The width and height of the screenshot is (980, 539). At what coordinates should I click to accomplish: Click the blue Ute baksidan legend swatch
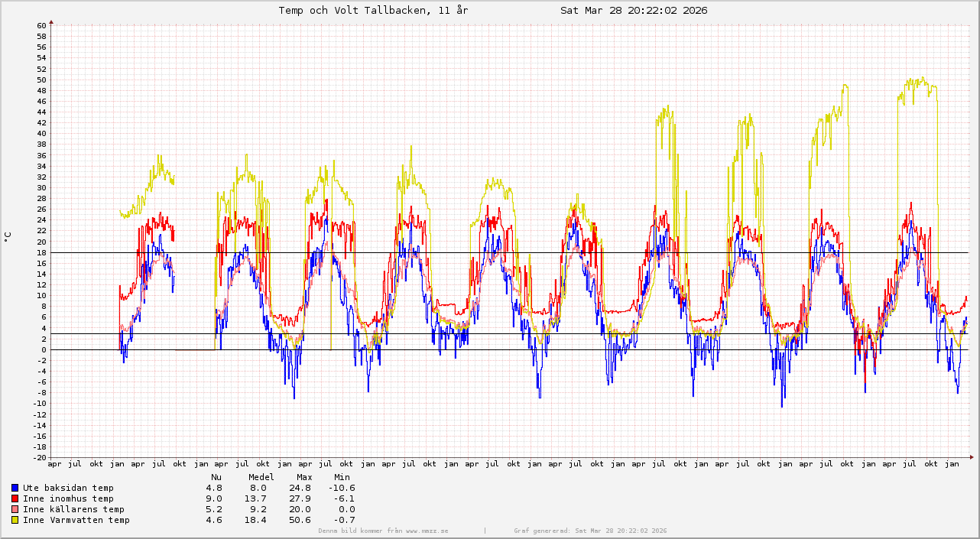[x=15, y=488]
